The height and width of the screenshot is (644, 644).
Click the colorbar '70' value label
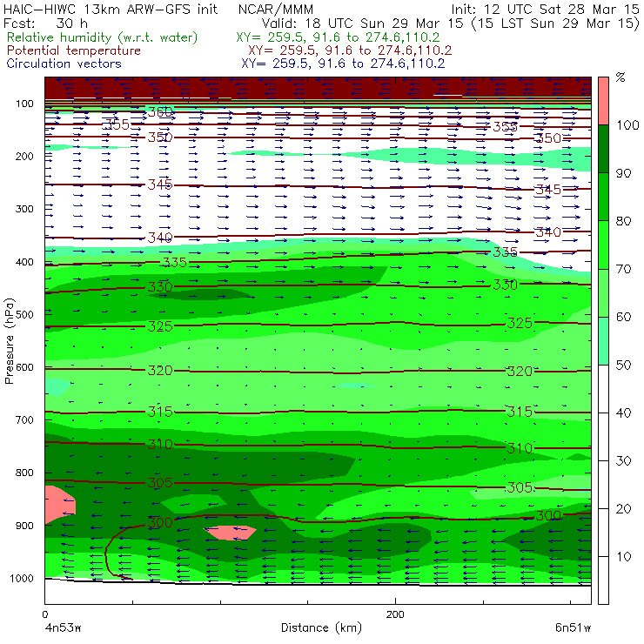623,269
